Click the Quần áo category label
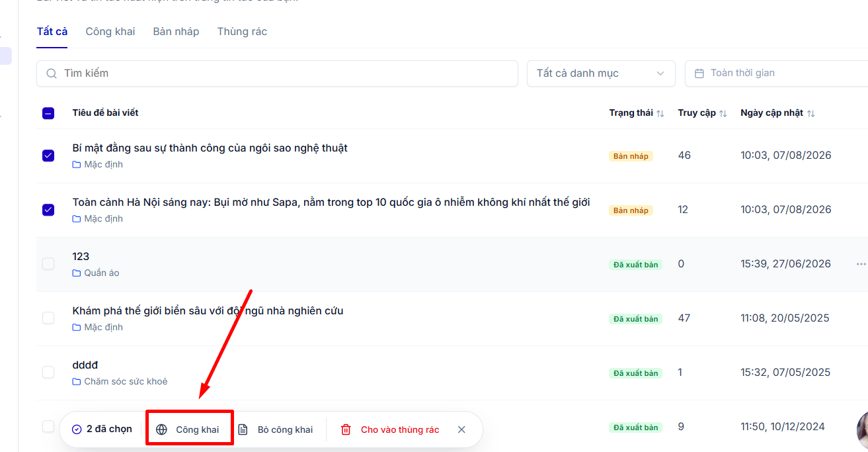868x452 pixels. pos(102,273)
